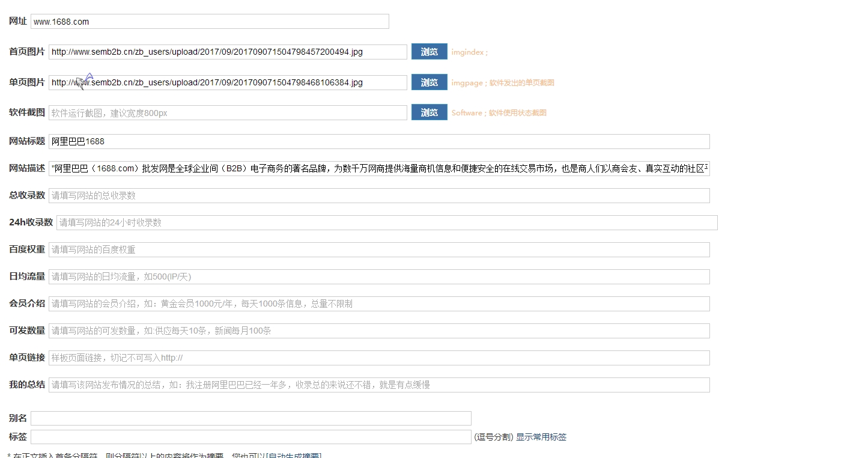This screenshot has width=868, height=458.
Task: Open the 显示常用标签 link
Action: 541,438
